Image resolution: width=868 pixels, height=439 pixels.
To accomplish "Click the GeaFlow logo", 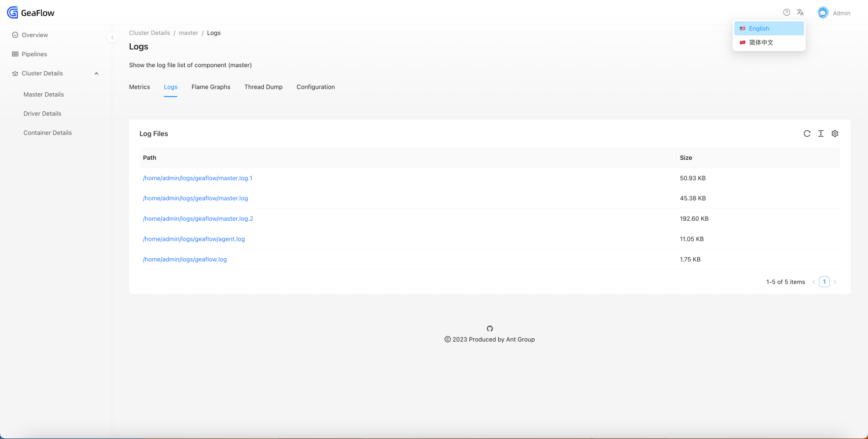I will 30,12.
